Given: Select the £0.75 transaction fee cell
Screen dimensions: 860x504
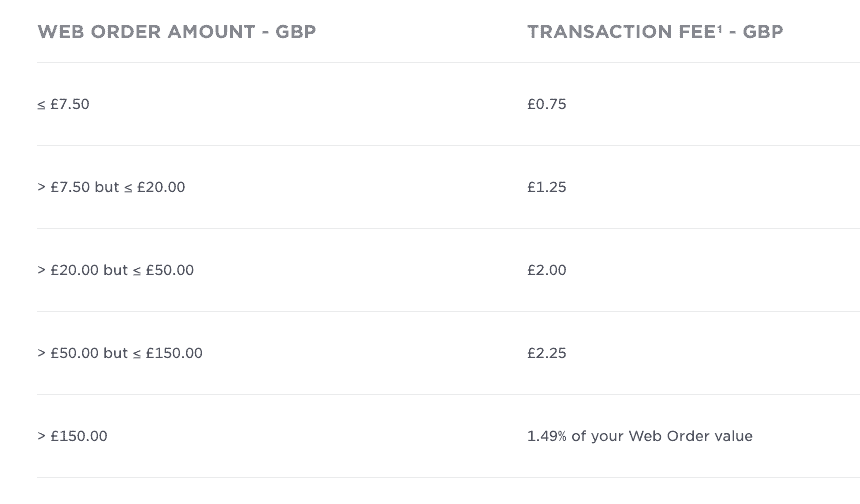Looking at the screenshot, I should 546,104.
